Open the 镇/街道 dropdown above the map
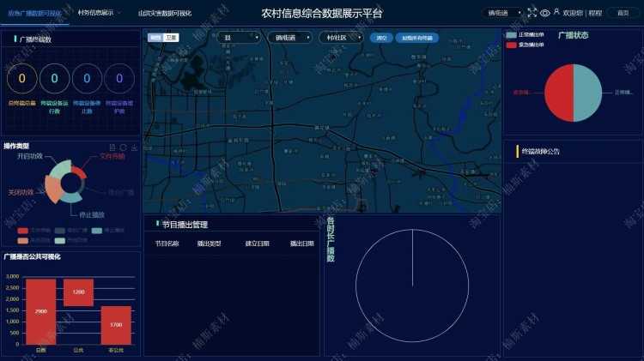 (x=289, y=38)
